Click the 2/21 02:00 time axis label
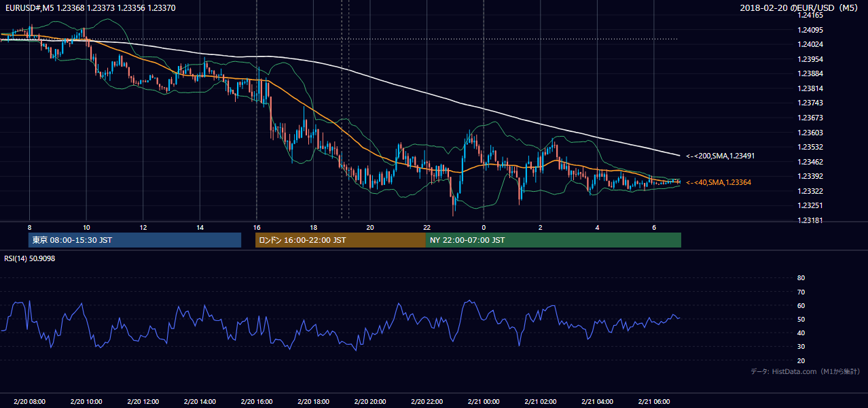The image size is (868, 408). 540,401
